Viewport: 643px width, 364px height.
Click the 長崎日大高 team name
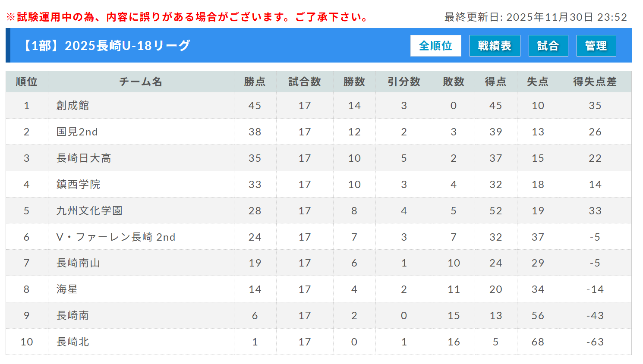tap(84, 158)
